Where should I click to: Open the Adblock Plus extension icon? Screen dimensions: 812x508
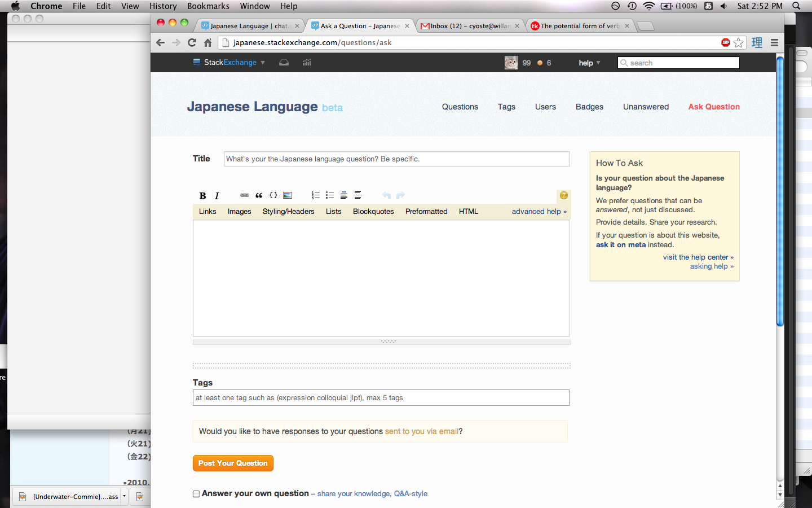coord(726,42)
